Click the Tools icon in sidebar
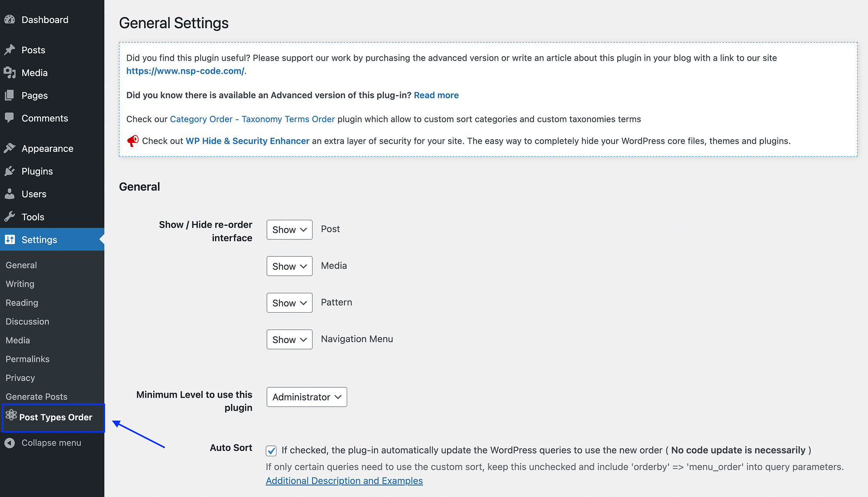 point(10,216)
